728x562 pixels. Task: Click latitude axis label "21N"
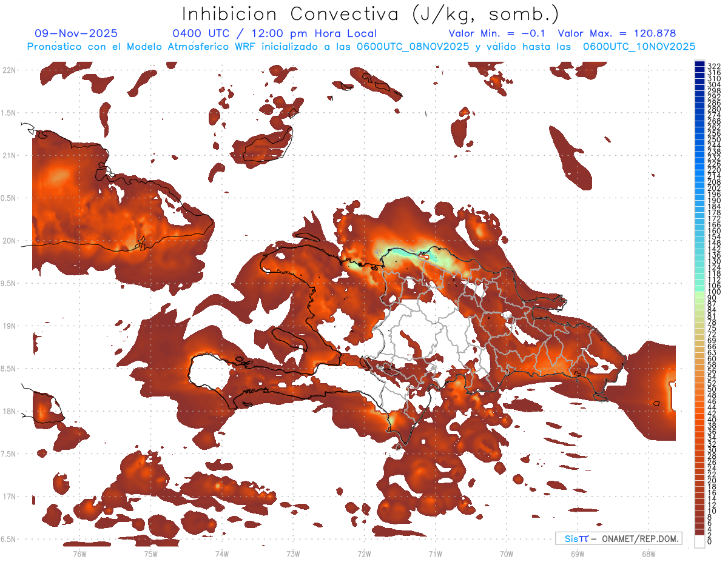click(9, 156)
